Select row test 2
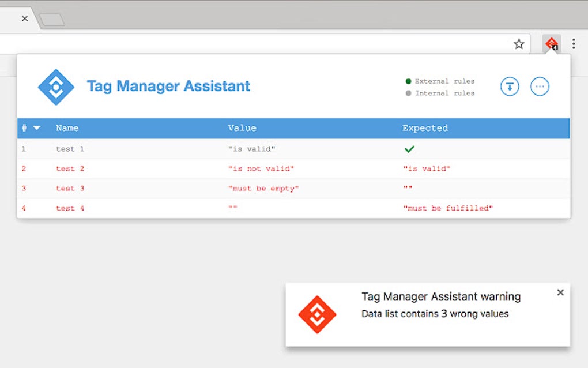588x368 pixels. click(293, 169)
